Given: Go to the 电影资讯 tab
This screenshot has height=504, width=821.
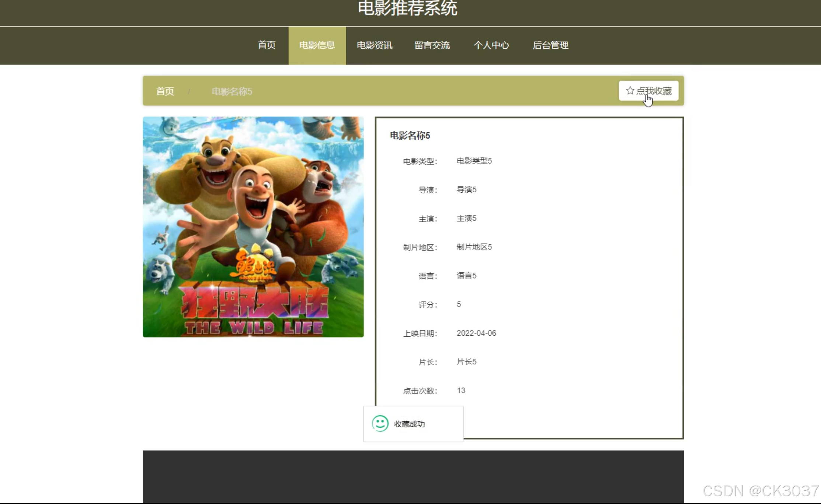Looking at the screenshot, I should coord(375,45).
